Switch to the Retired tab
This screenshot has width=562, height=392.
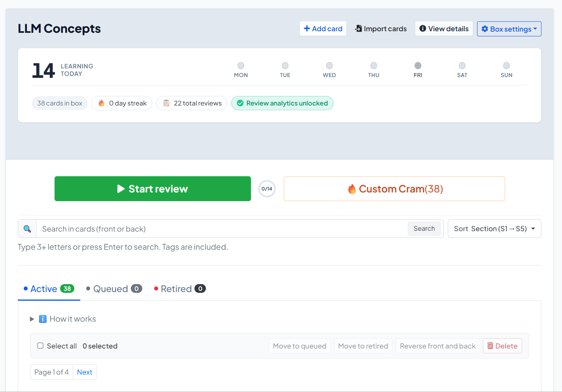tap(180, 289)
